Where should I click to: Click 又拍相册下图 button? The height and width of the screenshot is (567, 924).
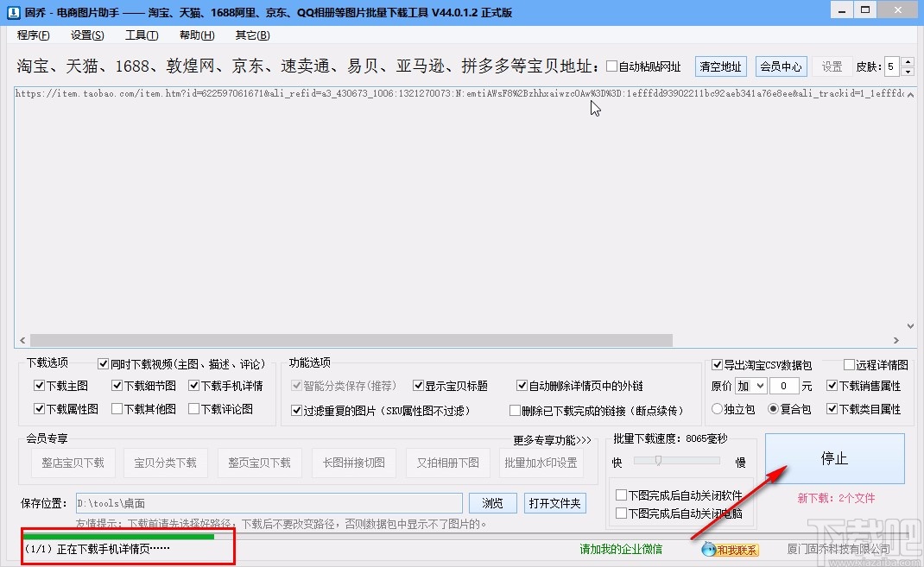448,463
